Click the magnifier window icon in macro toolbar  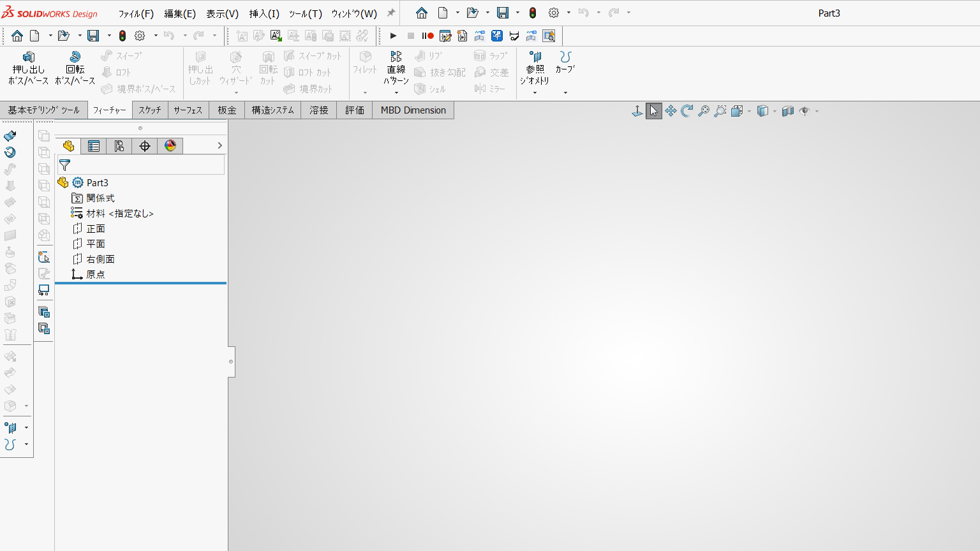coord(549,36)
